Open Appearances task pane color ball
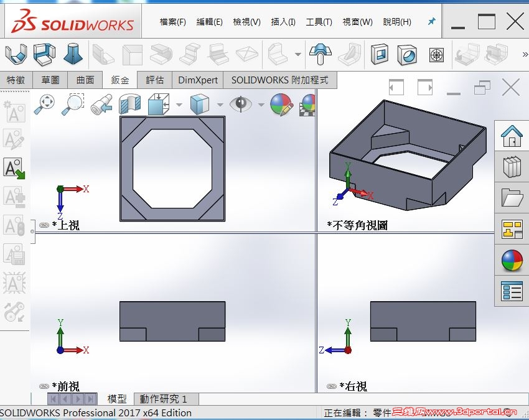Image resolution: width=529 pixels, height=420 pixels. (512, 261)
